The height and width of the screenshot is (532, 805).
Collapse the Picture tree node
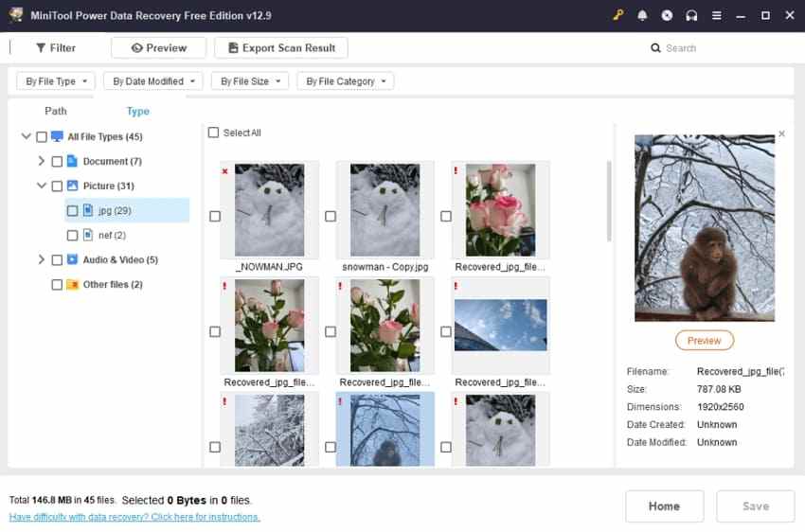(x=42, y=186)
